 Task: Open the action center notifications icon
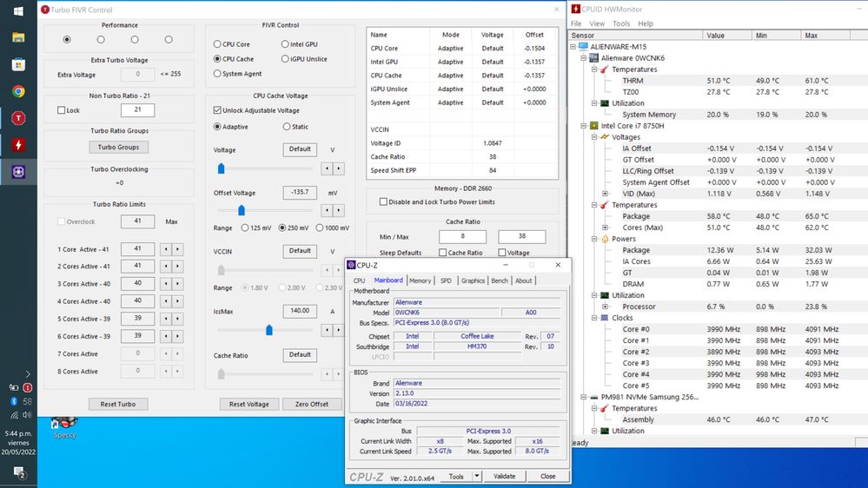19,473
